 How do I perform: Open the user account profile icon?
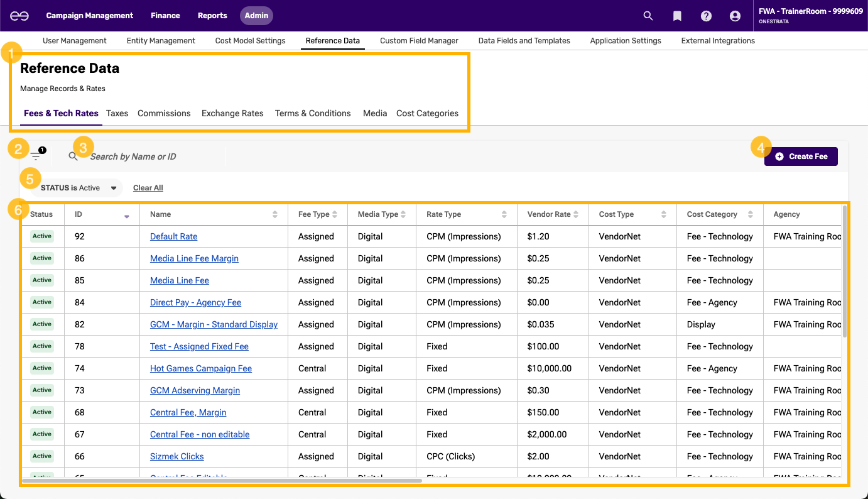click(735, 16)
